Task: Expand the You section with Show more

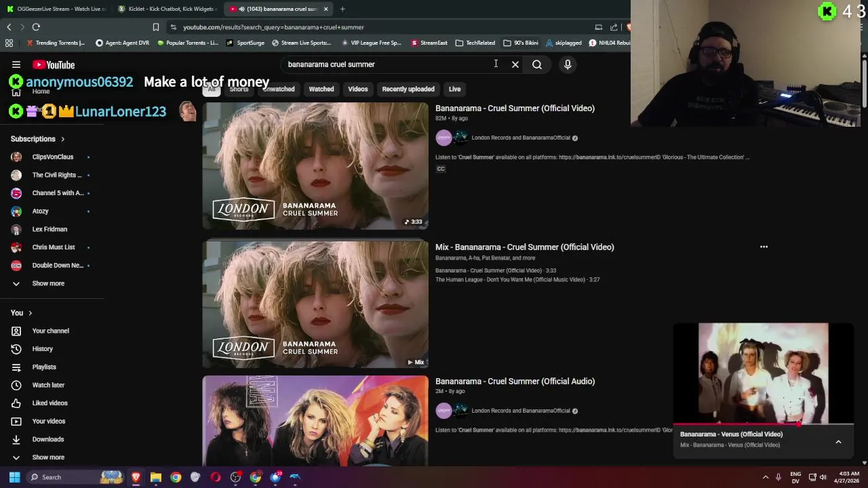Action: click(47, 457)
